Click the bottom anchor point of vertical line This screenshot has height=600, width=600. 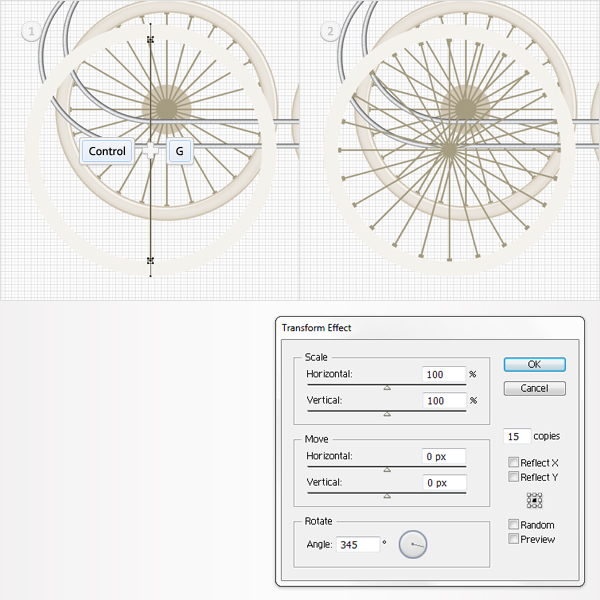point(150,261)
